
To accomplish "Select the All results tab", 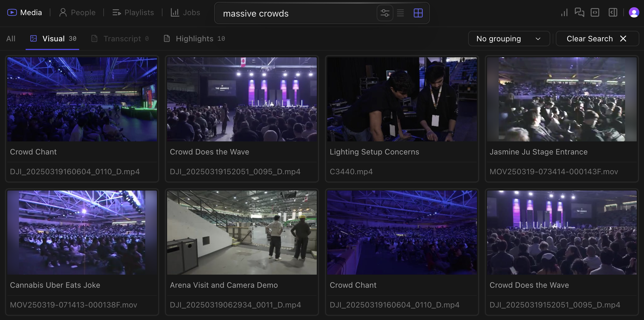I will click(x=11, y=39).
